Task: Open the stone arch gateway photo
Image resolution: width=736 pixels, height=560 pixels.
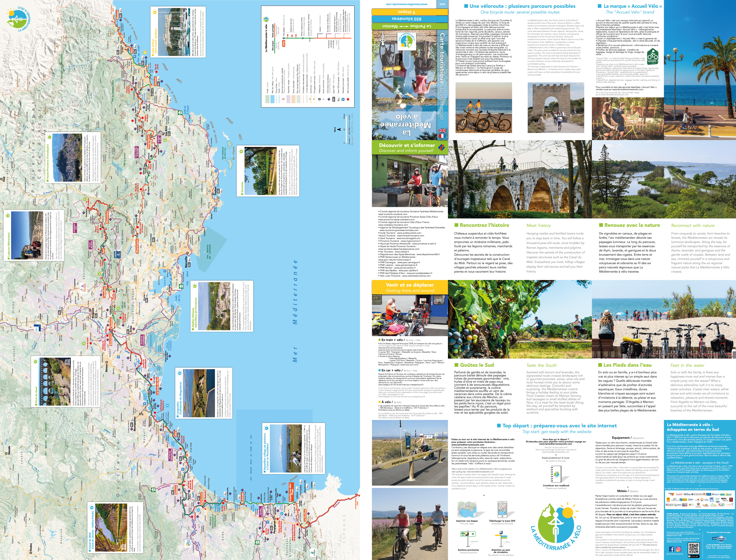Action: point(556,108)
